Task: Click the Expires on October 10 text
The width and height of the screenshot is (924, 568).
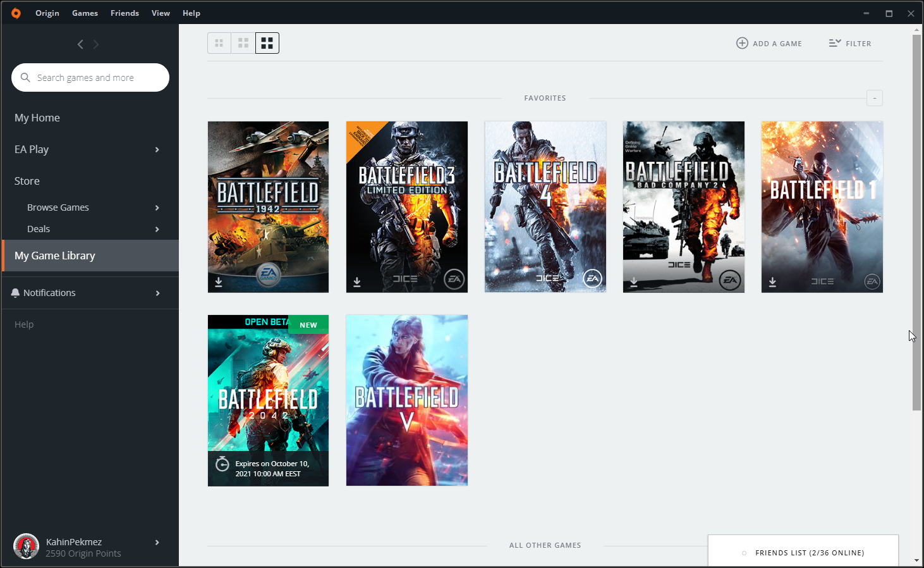Action: click(x=272, y=469)
